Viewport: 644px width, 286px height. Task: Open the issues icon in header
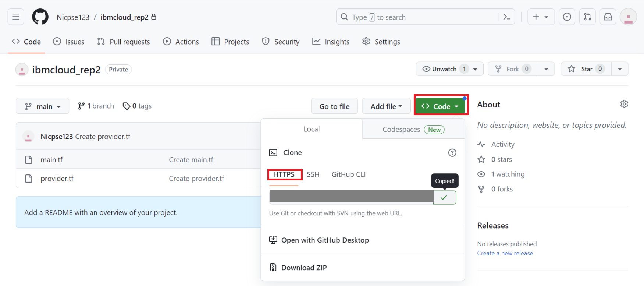click(x=567, y=17)
